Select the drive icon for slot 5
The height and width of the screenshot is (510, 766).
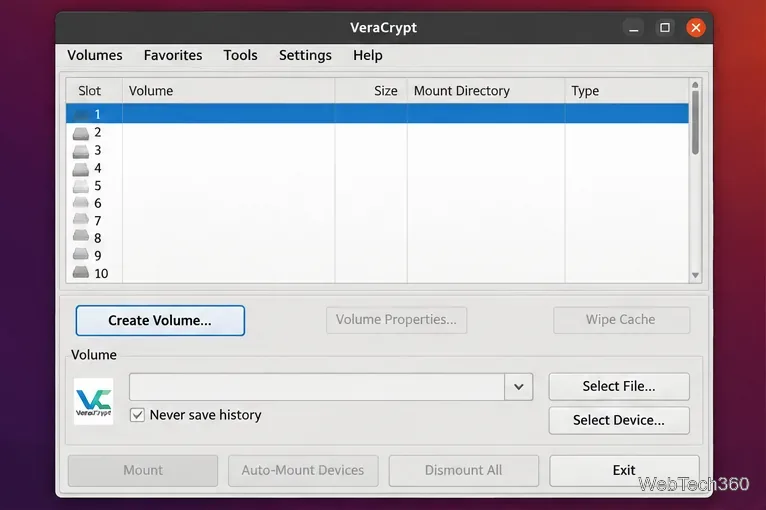pyautogui.click(x=81, y=186)
